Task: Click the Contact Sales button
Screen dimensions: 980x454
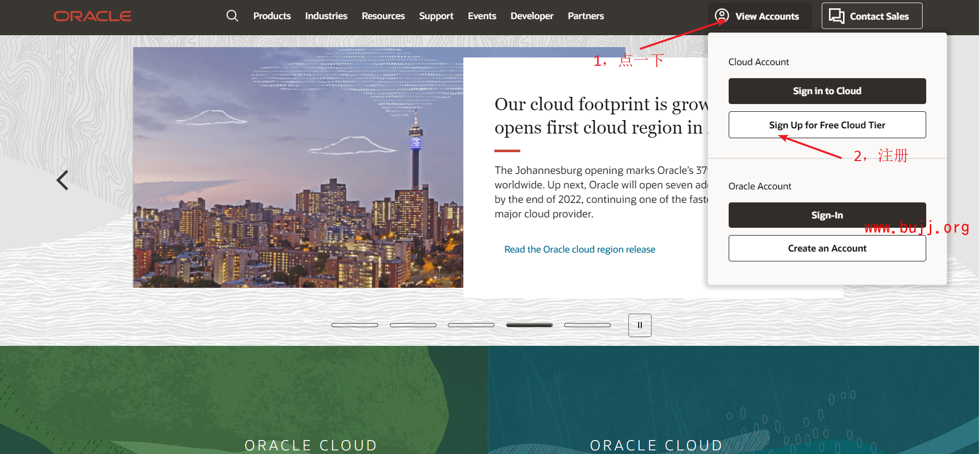Action: tap(871, 16)
